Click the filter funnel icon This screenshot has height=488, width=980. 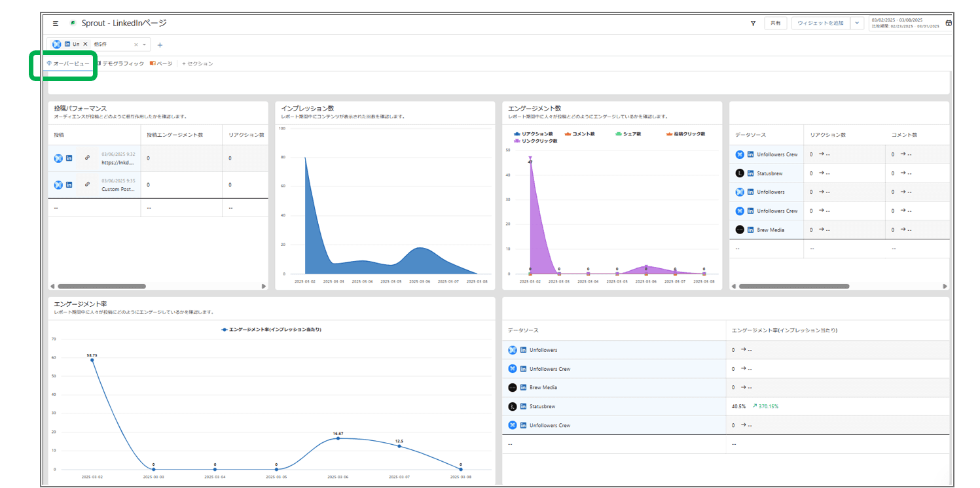(753, 24)
